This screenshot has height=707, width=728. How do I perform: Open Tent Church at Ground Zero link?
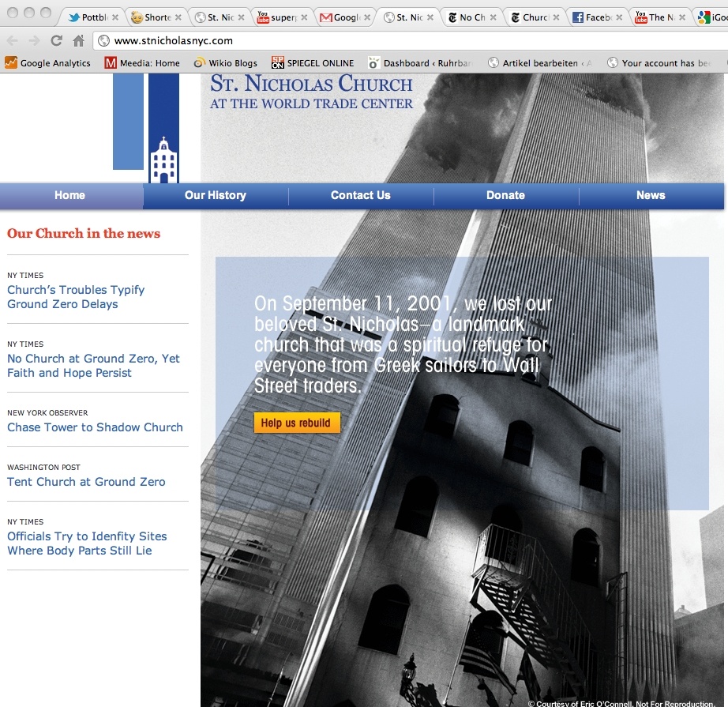click(86, 482)
